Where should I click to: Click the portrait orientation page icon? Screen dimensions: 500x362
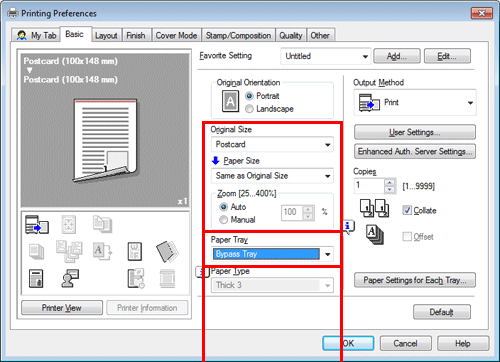click(x=230, y=101)
